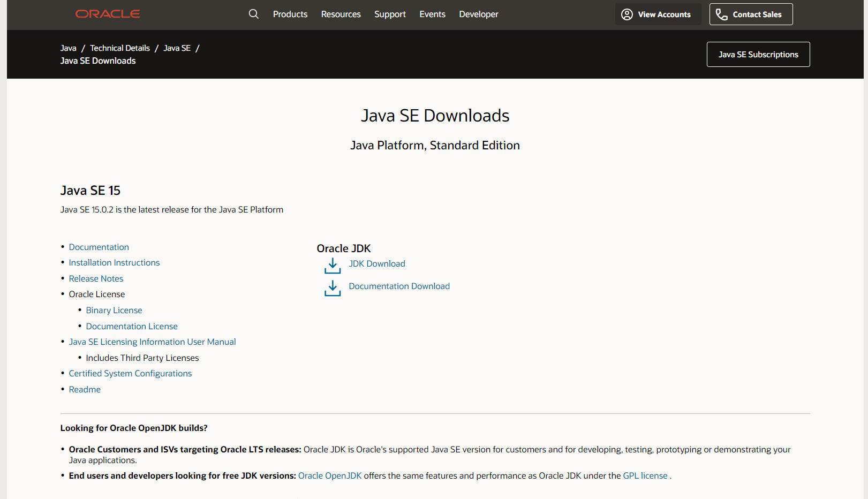Click 'Looking for Oracle OpenJDK builds?' heading
This screenshot has width=868, height=499.
[134, 428]
